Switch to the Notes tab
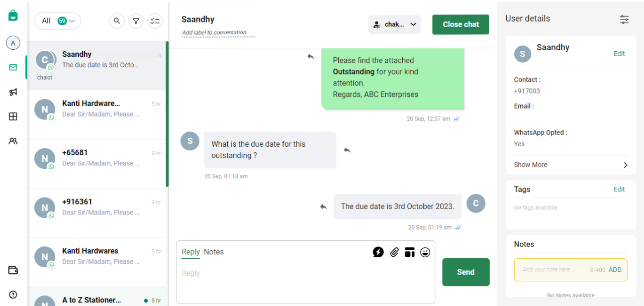Image resolution: width=644 pixels, height=306 pixels. pyautogui.click(x=214, y=252)
